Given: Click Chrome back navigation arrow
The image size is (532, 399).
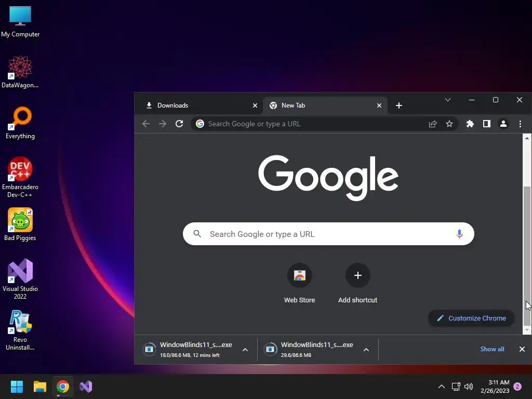Looking at the screenshot, I should [146, 124].
